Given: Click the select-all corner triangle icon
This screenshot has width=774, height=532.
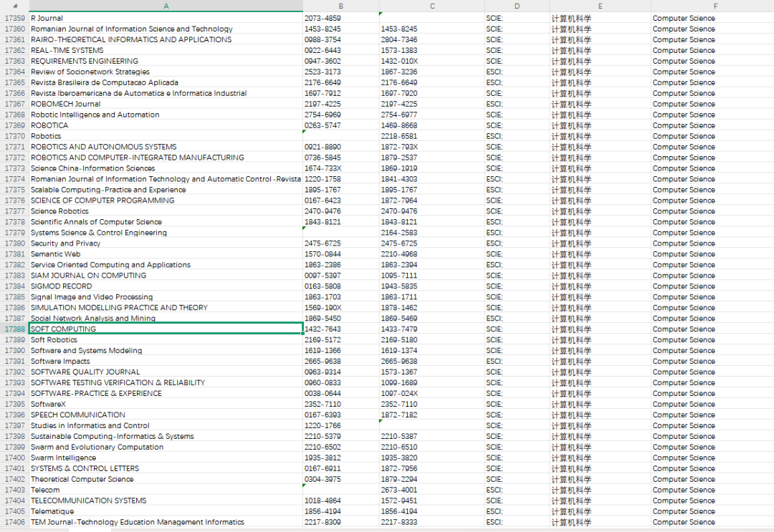Looking at the screenshot, I should (x=16, y=6).
